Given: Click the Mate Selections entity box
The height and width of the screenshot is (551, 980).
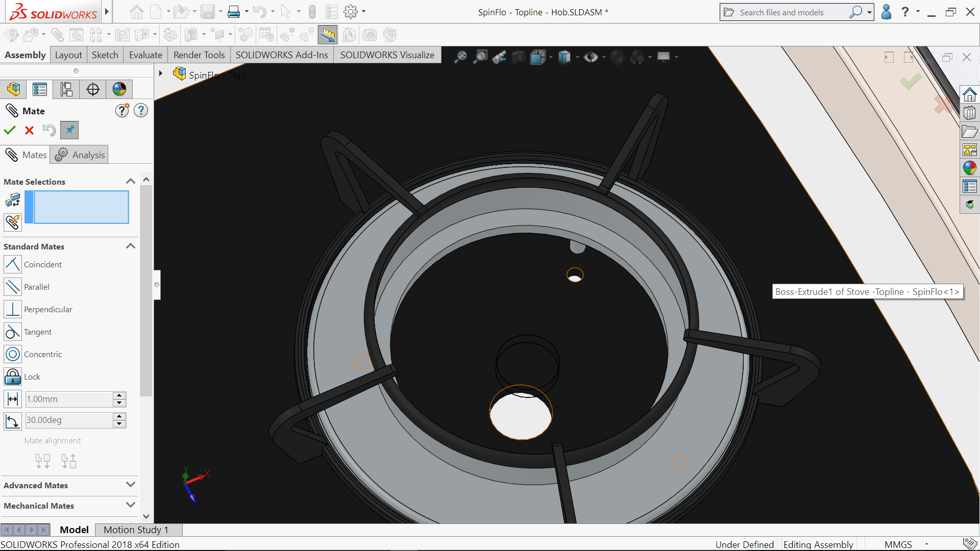Looking at the screenshot, I should [81, 207].
